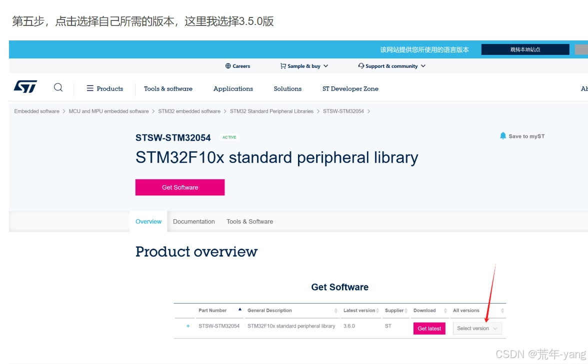588x364 pixels.
Task: Open ST Developer Zone
Action: coord(350,89)
